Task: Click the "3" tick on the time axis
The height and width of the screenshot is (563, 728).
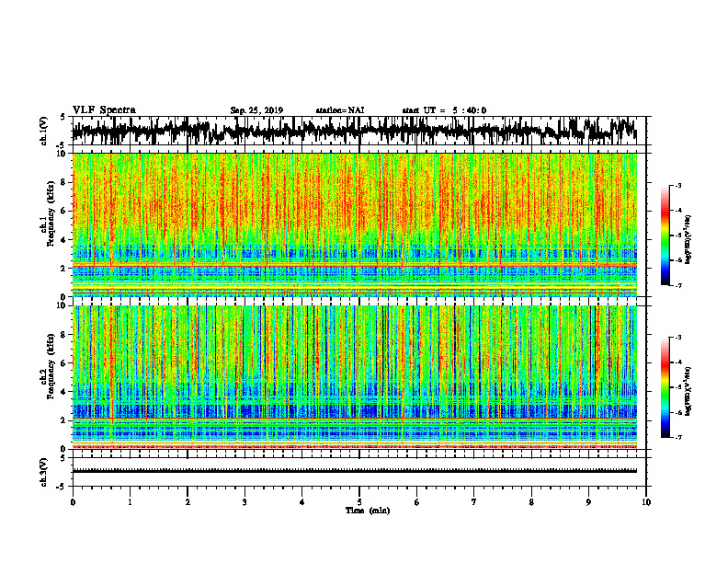Action: pyautogui.click(x=245, y=502)
